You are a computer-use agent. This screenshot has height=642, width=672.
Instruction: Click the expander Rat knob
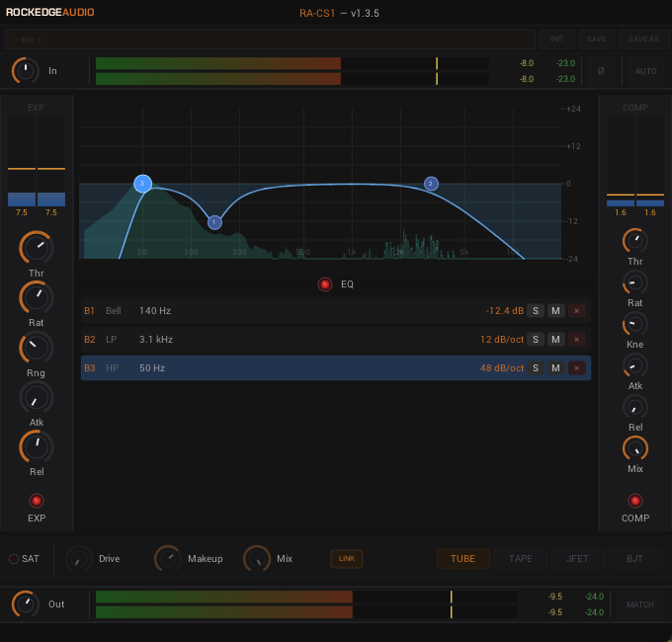36,297
